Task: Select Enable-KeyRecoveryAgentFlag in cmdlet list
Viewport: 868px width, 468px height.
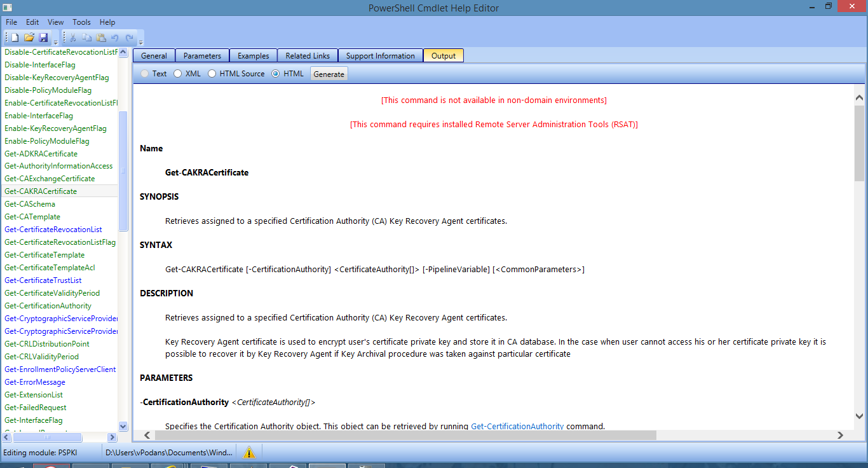Action: point(55,128)
